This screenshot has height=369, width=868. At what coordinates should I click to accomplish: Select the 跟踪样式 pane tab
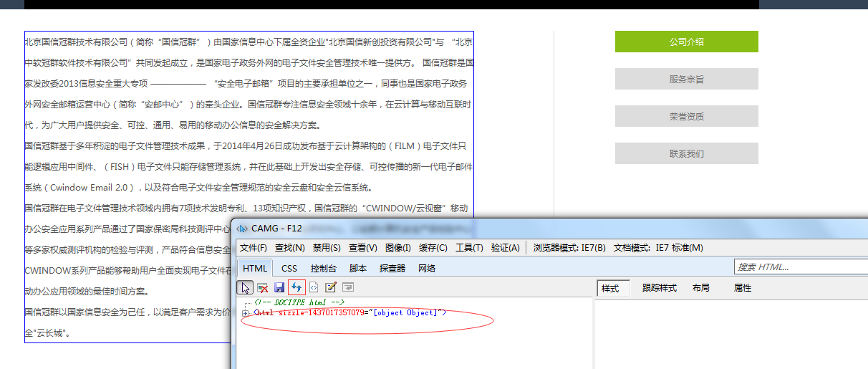pyautogui.click(x=659, y=288)
